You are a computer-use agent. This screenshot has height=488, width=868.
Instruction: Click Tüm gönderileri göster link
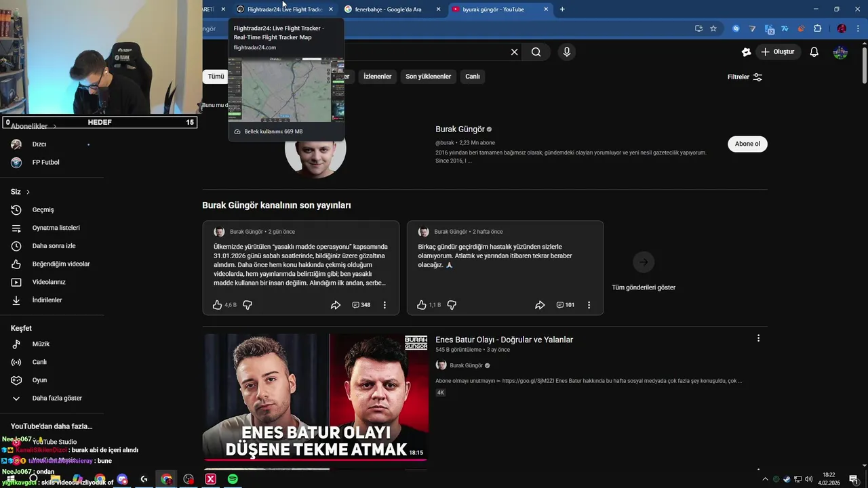(x=644, y=287)
